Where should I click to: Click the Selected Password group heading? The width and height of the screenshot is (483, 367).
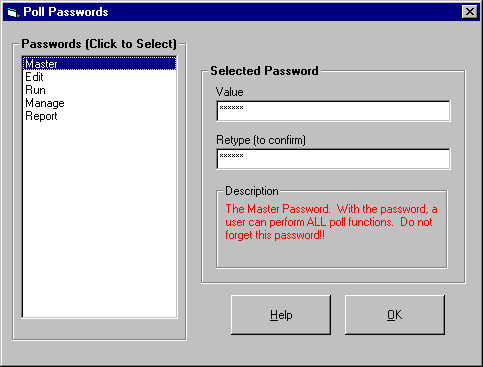click(264, 71)
